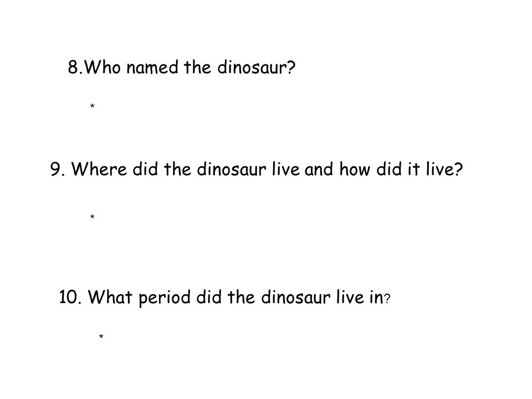Click the word "and" in question 9
The width and height of the screenshot is (532, 399).
(319, 169)
